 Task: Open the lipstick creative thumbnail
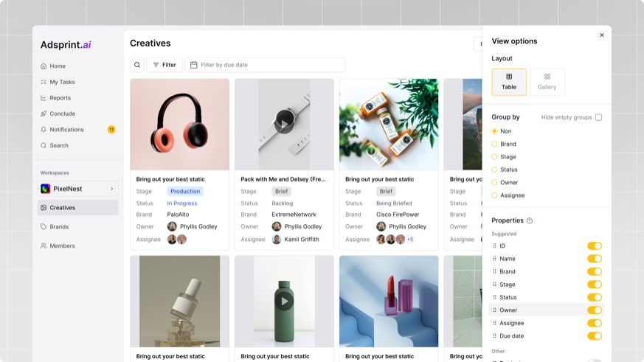[x=389, y=302]
